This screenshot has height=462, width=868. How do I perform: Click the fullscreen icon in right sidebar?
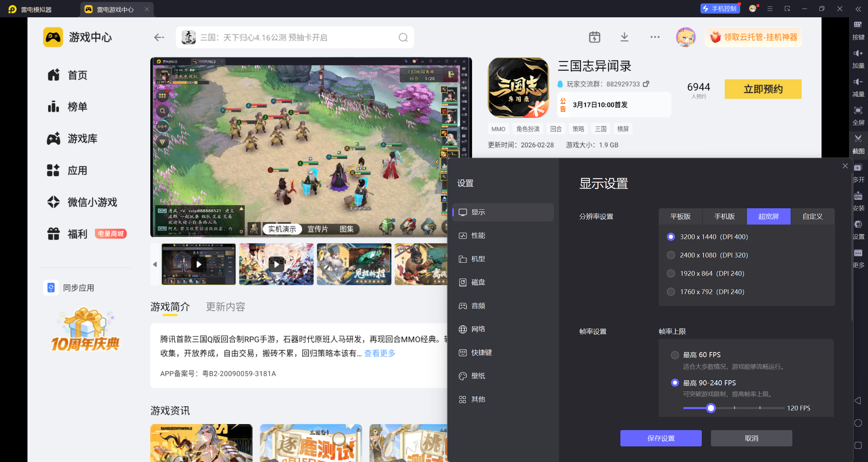858,110
